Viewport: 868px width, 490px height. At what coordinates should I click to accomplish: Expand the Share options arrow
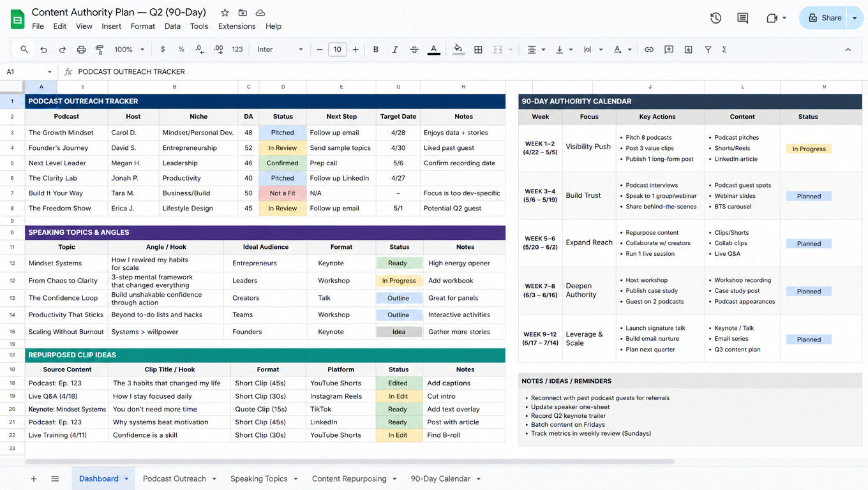point(855,18)
